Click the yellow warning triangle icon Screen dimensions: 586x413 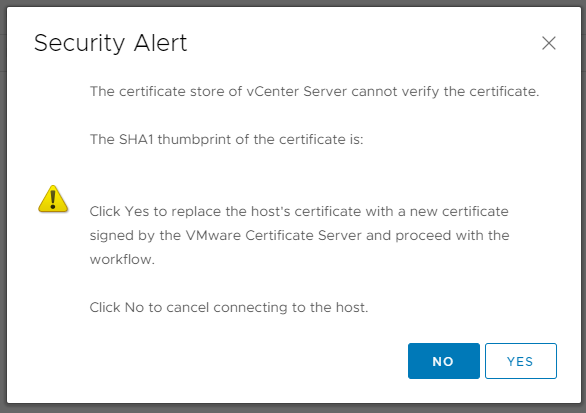coord(53,199)
